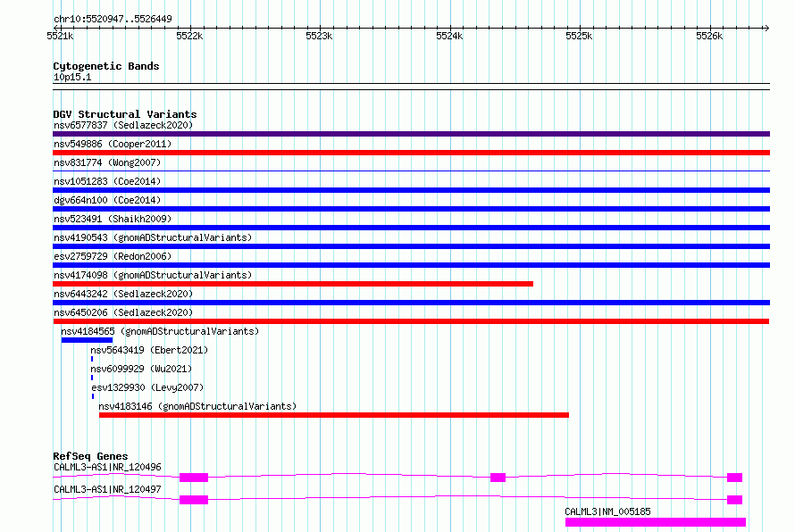
Task: Click the nsv523491 (Shaikh2009) label
Action: [x=113, y=219]
